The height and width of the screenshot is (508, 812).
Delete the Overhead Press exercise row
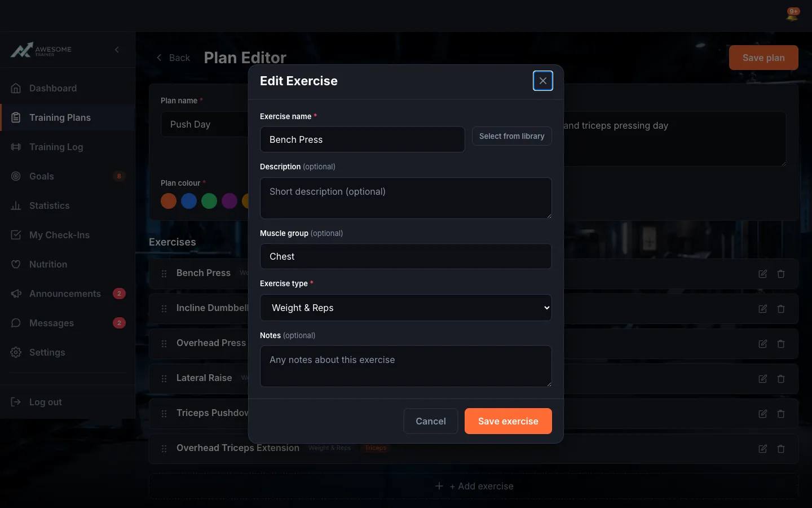(781, 344)
